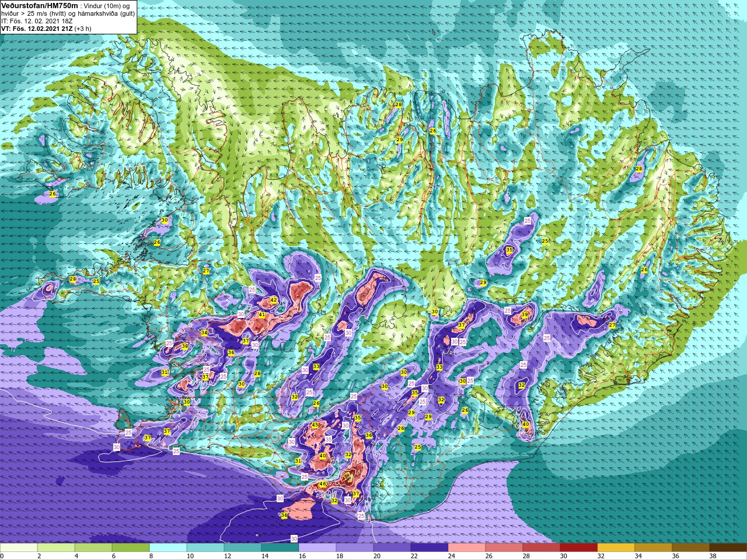Click the 30–32 m/s dark red legend swatch
Image resolution: width=747 pixels, height=560 pixels.
pos(579,548)
